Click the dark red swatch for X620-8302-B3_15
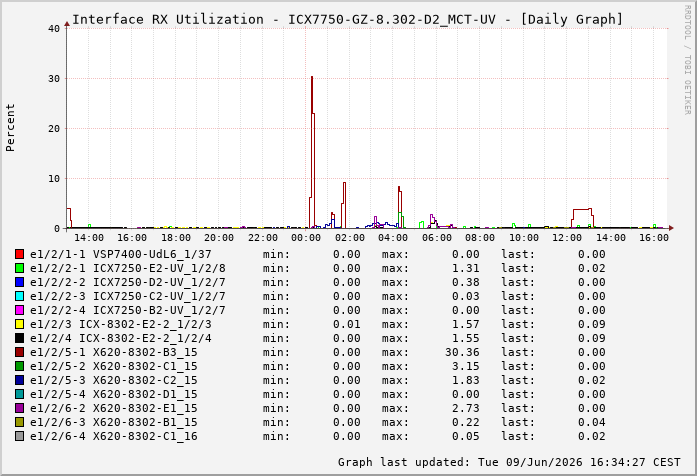The width and height of the screenshot is (697, 476). pos(19,352)
